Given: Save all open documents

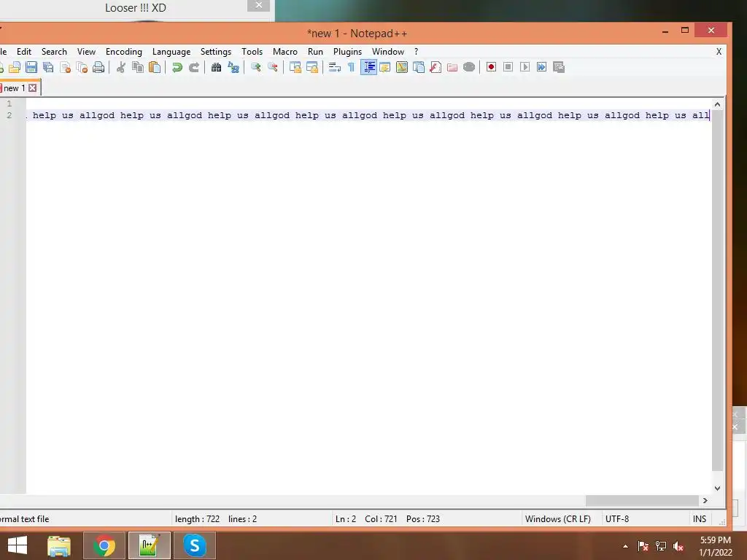Looking at the screenshot, I should coord(48,67).
